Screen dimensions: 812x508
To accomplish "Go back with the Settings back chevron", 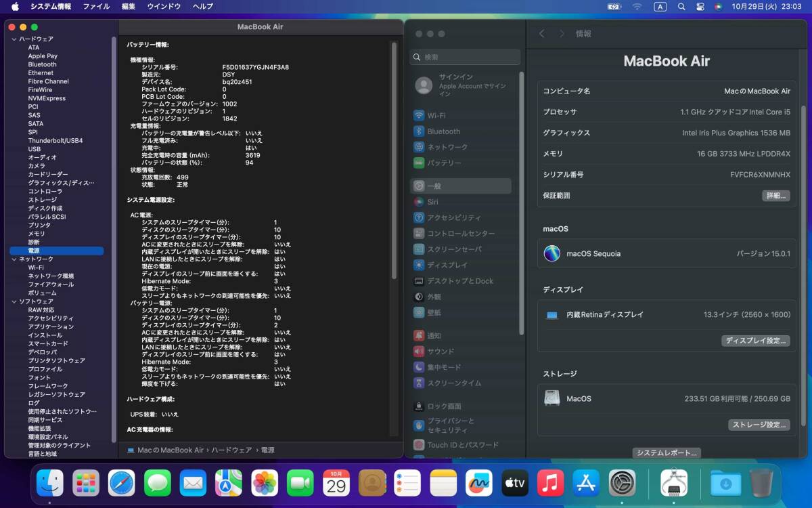I will (x=542, y=34).
